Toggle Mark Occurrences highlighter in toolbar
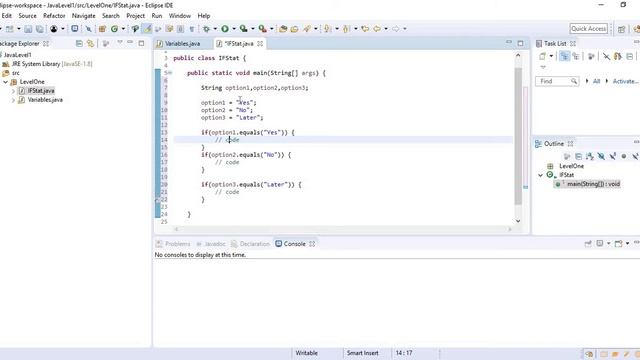The height and width of the screenshot is (360, 640). click(147, 29)
